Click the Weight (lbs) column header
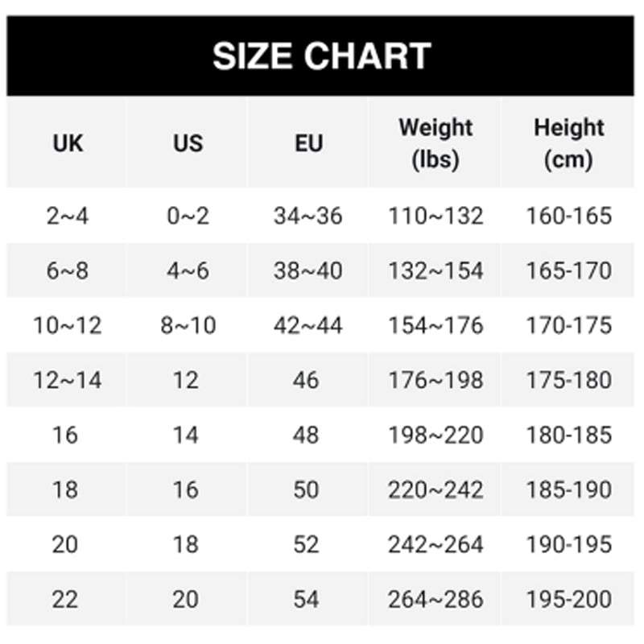This screenshot has height=644, width=644. pos(436,143)
